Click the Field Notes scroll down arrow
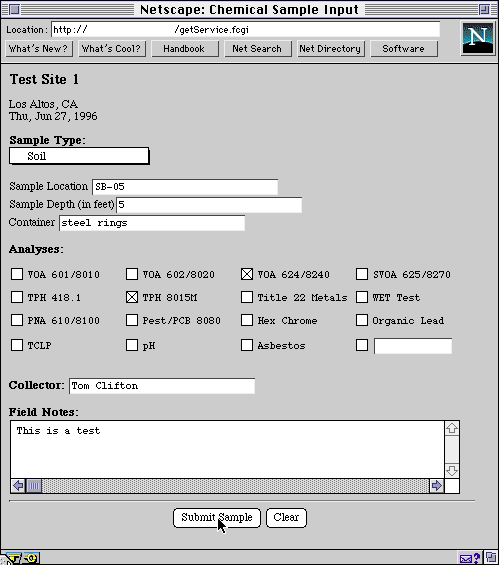Image resolution: width=499 pixels, height=565 pixels. [x=452, y=471]
